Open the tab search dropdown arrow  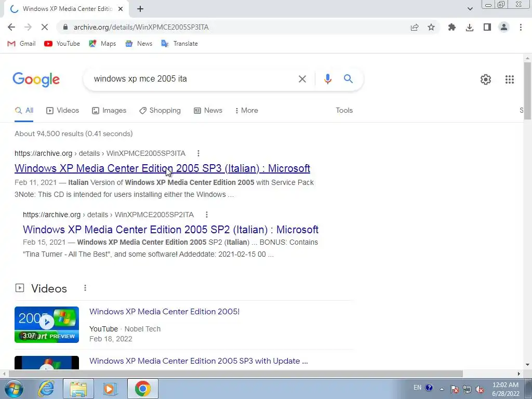tap(470, 9)
